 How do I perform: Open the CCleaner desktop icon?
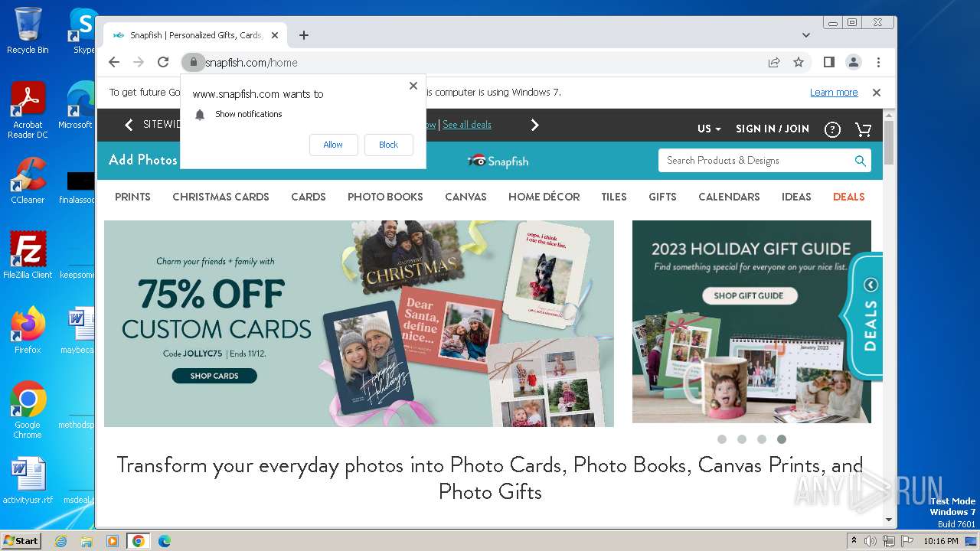(x=28, y=181)
